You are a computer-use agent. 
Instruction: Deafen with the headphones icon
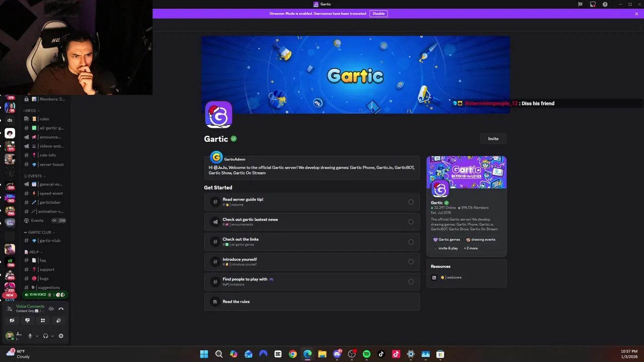[45, 336]
